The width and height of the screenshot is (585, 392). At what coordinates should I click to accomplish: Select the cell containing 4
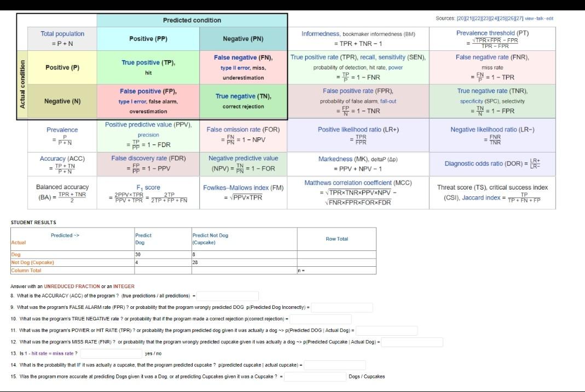pos(163,262)
